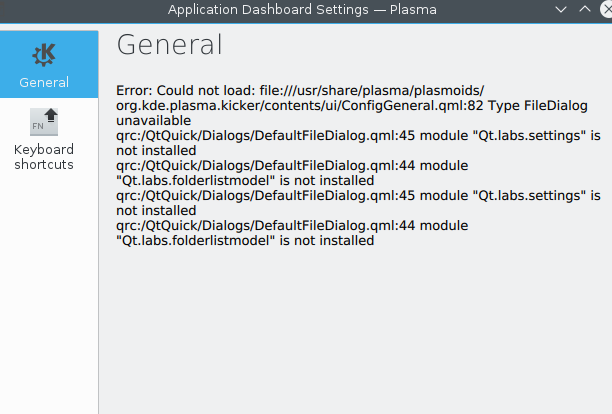The height and width of the screenshot is (414, 612).
Task: Select the General KDE gear icon
Action: (44, 55)
